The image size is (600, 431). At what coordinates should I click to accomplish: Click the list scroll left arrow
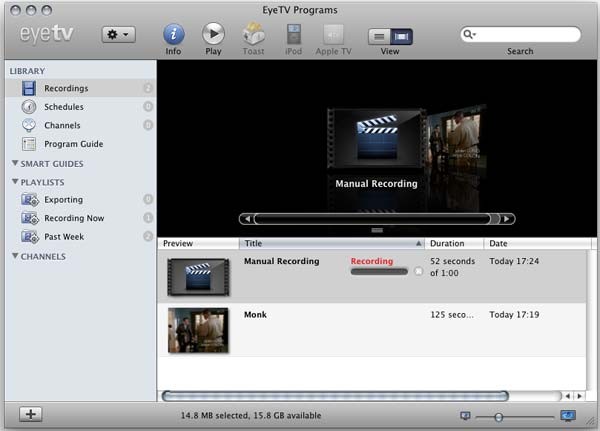point(568,396)
